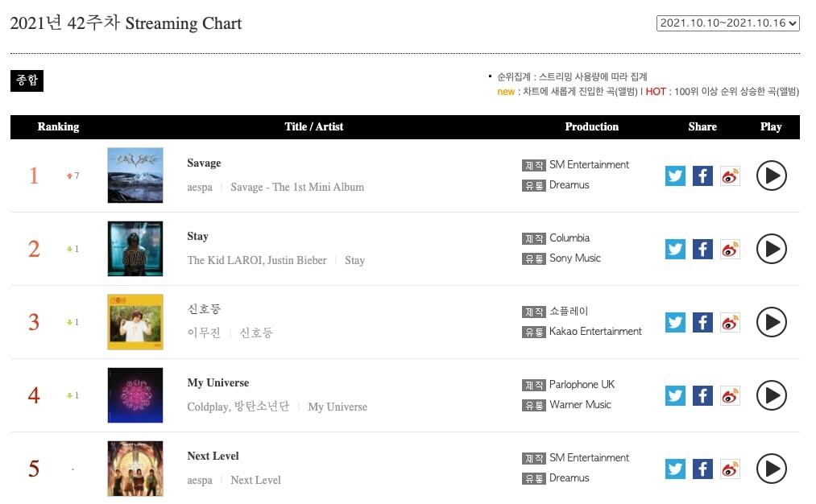Open the My Universe song title
Screen dimensions: 816x504
coord(217,383)
